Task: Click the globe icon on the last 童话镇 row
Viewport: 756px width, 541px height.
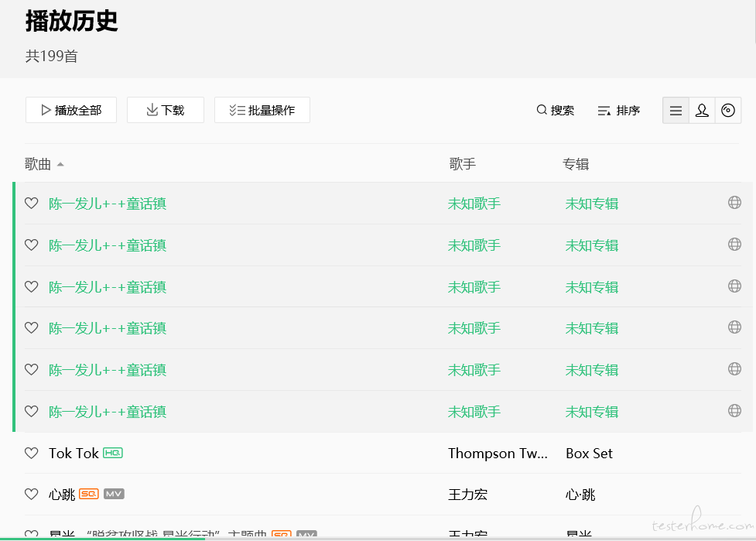Action: tap(734, 410)
